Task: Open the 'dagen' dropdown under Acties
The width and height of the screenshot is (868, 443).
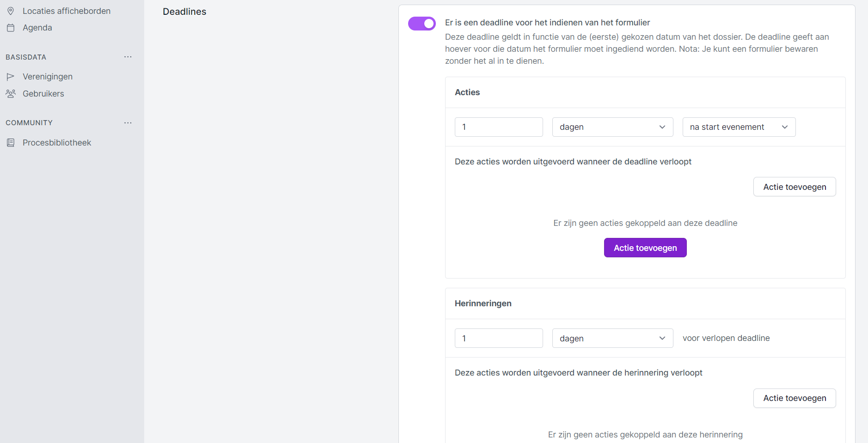Action: (x=612, y=127)
